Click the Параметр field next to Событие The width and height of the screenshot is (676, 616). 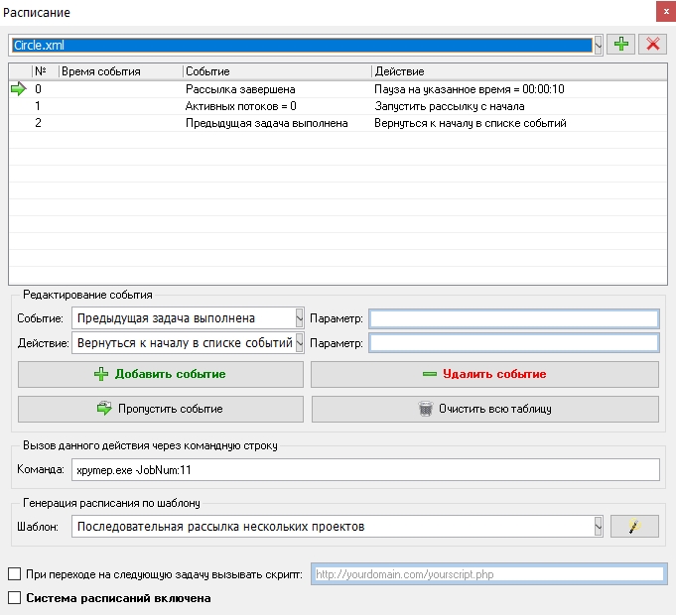513,318
